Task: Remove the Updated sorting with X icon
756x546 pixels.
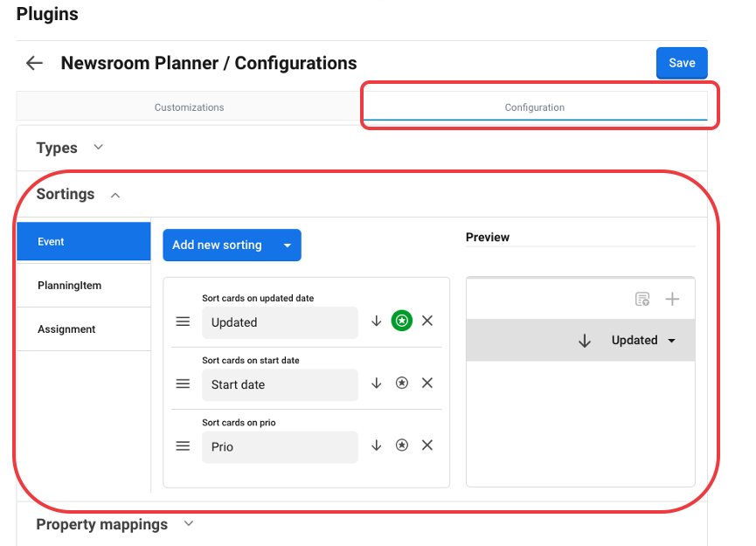Action: pos(427,321)
